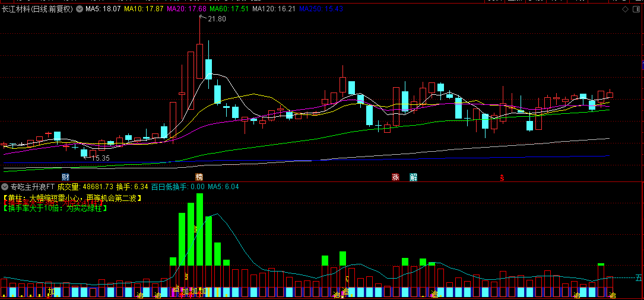Select the MA120: 16.21 label

274,9
